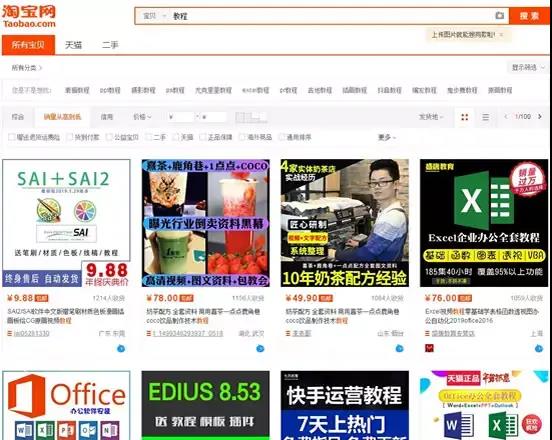
Task: Check 天猫 filter checkbox
Action: pyautogui.click(x=176, y=137)
